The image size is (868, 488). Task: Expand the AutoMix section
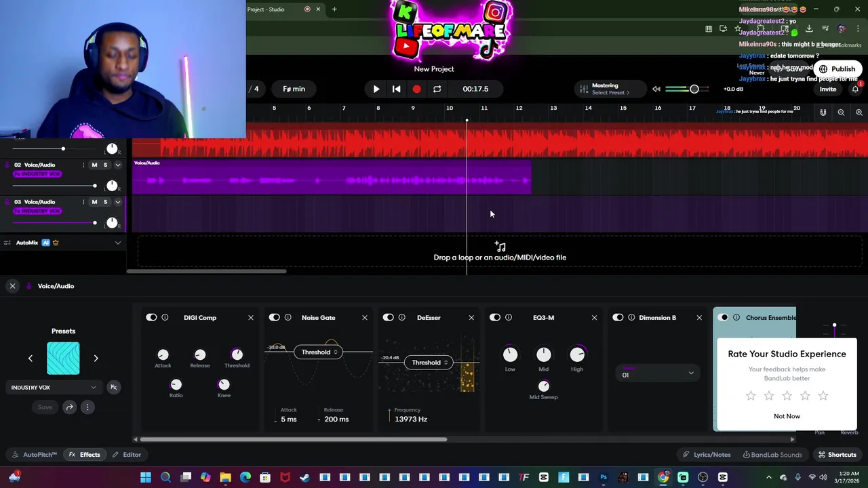point(117,243)
